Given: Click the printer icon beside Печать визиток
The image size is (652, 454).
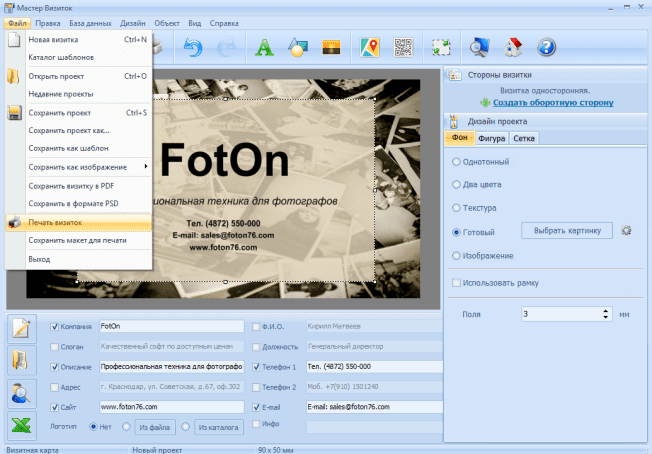Looking at the screenshot, I should pos(15,222).
